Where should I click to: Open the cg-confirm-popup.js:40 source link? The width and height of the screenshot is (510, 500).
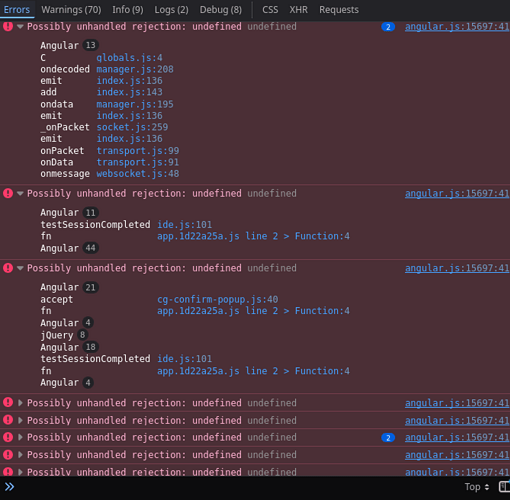218,299
